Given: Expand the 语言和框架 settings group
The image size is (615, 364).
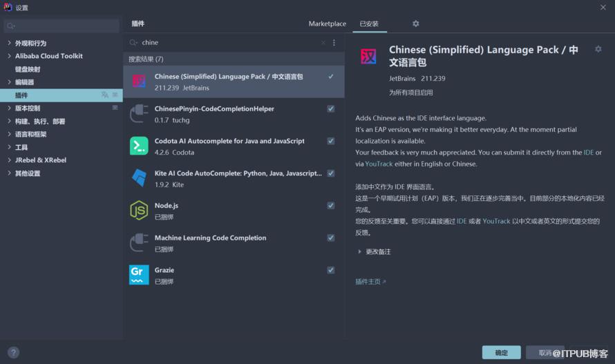Looking at the screenshot, I should click(x=9, y=134).
